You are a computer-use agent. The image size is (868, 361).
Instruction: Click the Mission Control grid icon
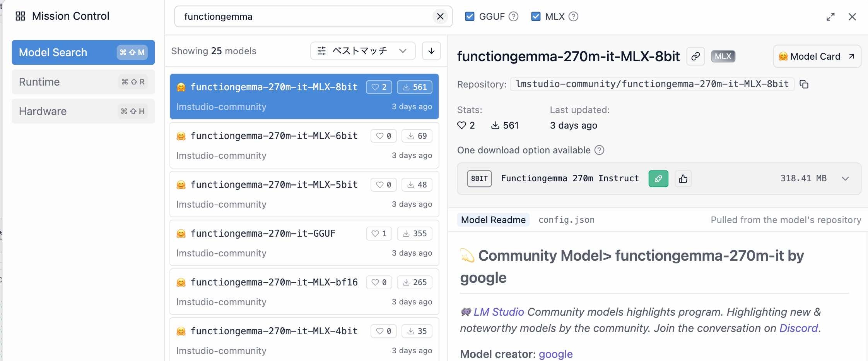(x=20, y=16)
